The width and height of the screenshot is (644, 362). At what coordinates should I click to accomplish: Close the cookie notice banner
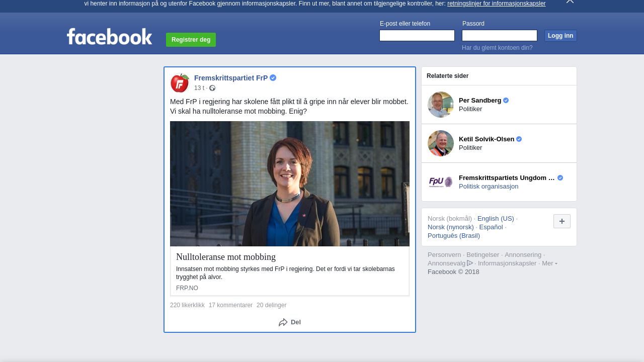click(x=570, y=2)
